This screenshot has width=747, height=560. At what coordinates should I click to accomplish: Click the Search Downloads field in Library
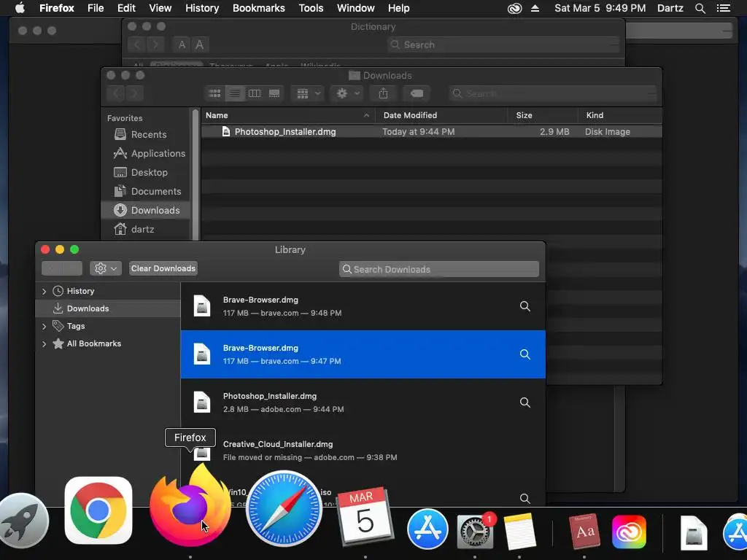coord(438,269)
